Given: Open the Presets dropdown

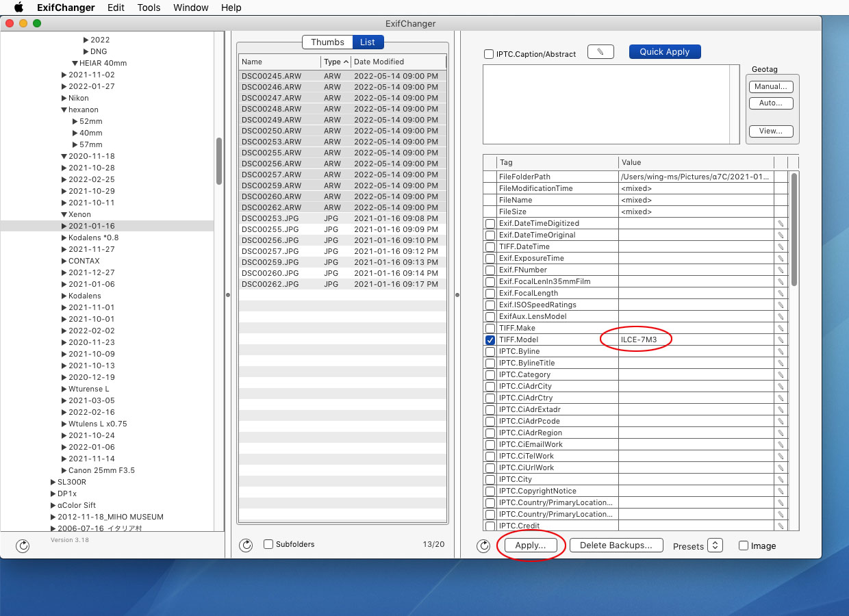Looking at the screenshot, I should 715,546.
